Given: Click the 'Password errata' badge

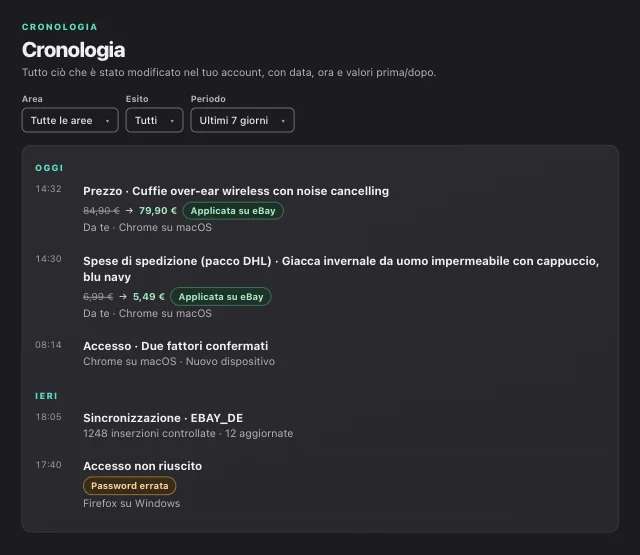Looking at the screenshot, I should pos(129,486).
